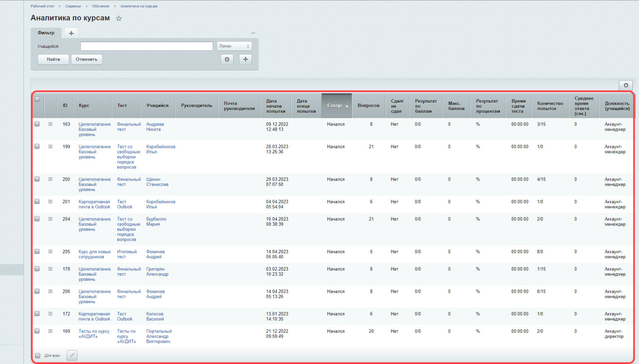Check the row with ID 204

click(x=37, y=219)
